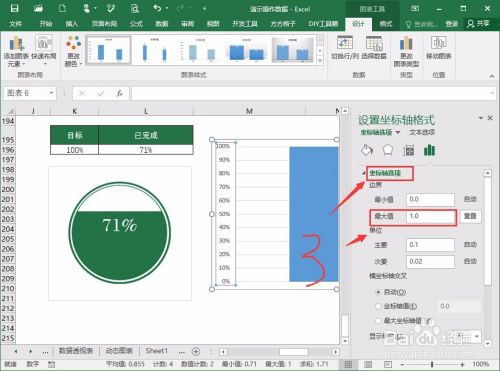
Task: Collapse the 坐标轴选项 section triangle
Action: (364, 173)
